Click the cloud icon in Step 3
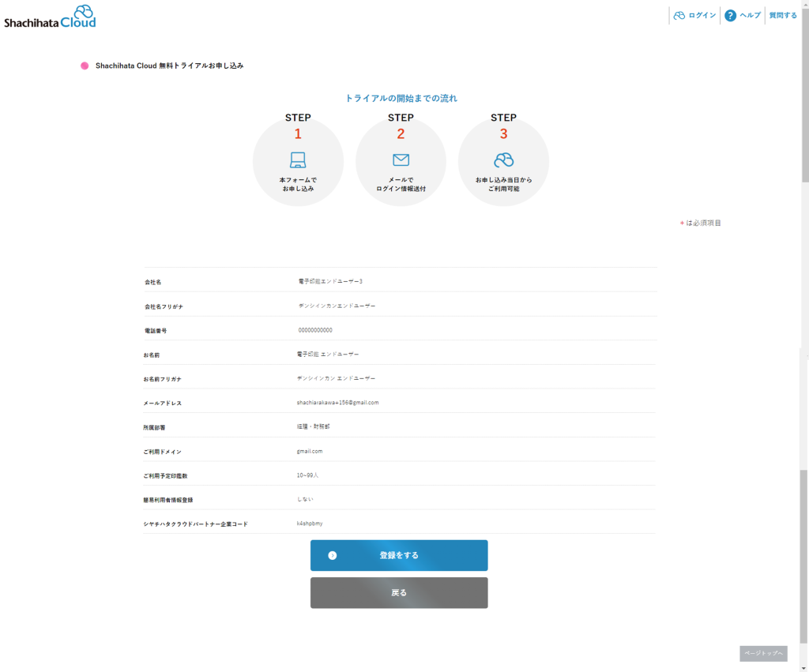The image size is (809, 672). click(503, 160)
